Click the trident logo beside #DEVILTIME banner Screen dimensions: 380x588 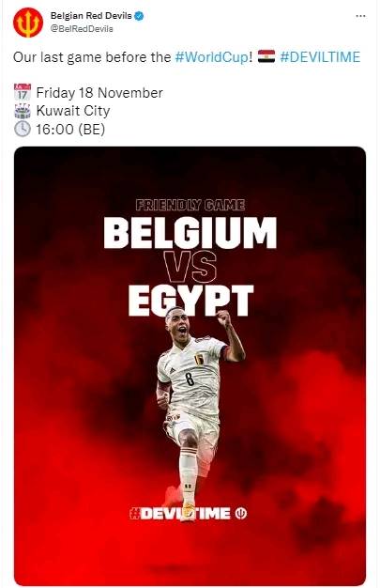[241, 514]
